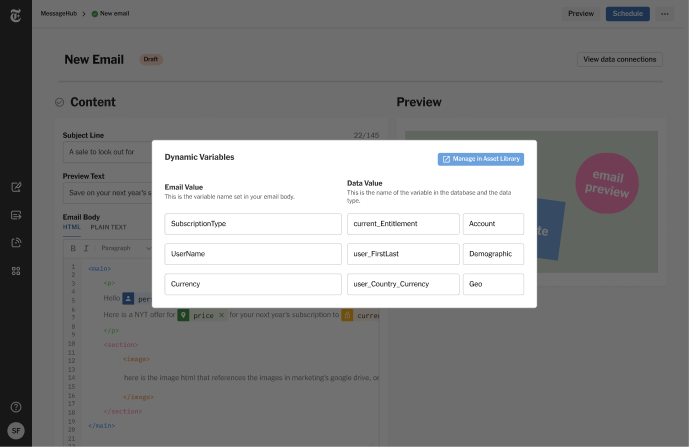
Task: Click the person variable chip icon
Action: click(x=128, y=299)
